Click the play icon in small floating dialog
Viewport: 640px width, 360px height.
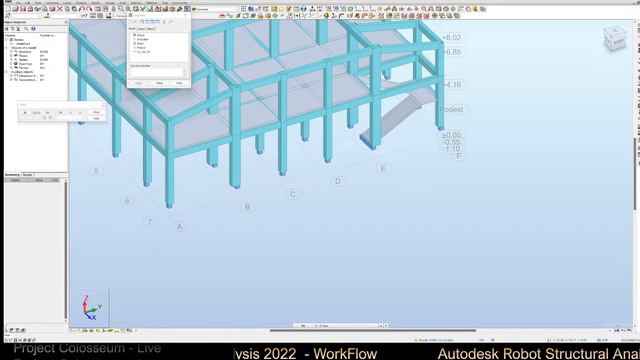[25, 112]
